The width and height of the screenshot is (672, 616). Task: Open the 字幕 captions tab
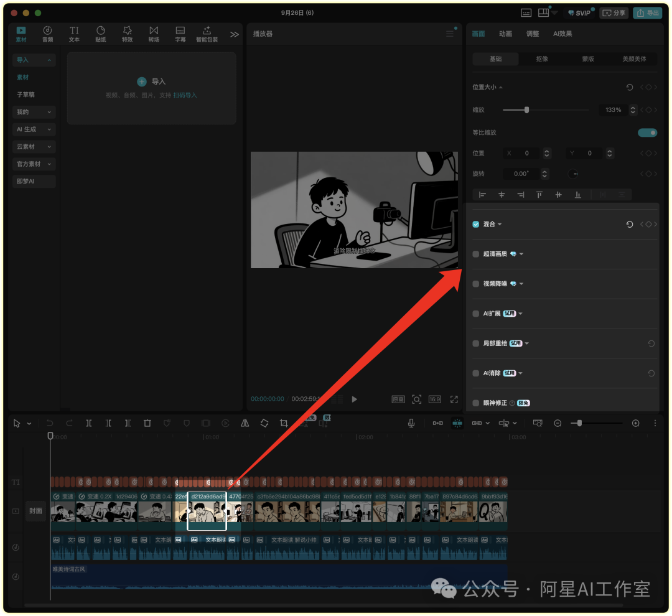point(180,34)
